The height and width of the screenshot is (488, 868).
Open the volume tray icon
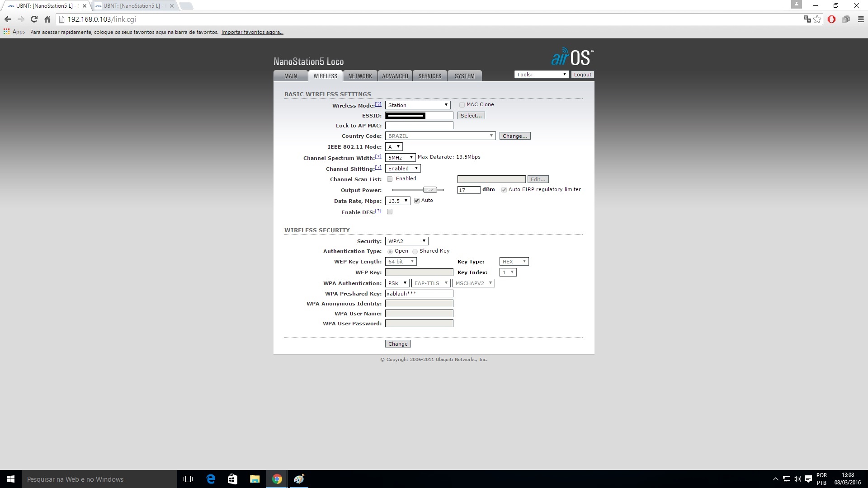click(797, 479)
